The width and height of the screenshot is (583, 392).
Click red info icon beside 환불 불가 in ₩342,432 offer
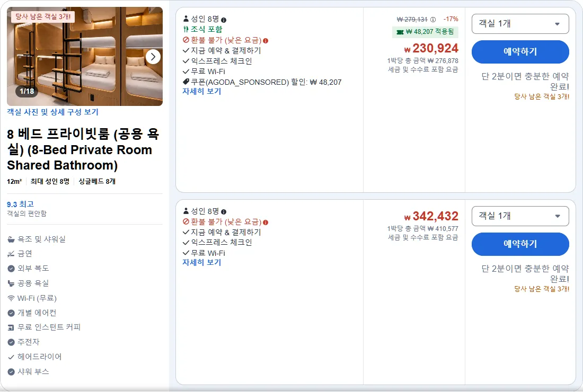click(266, 222)
